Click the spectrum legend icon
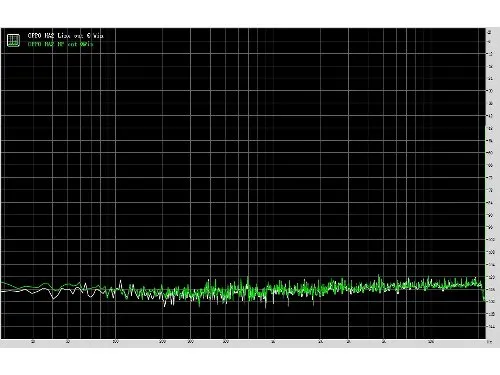 [13, 40]
